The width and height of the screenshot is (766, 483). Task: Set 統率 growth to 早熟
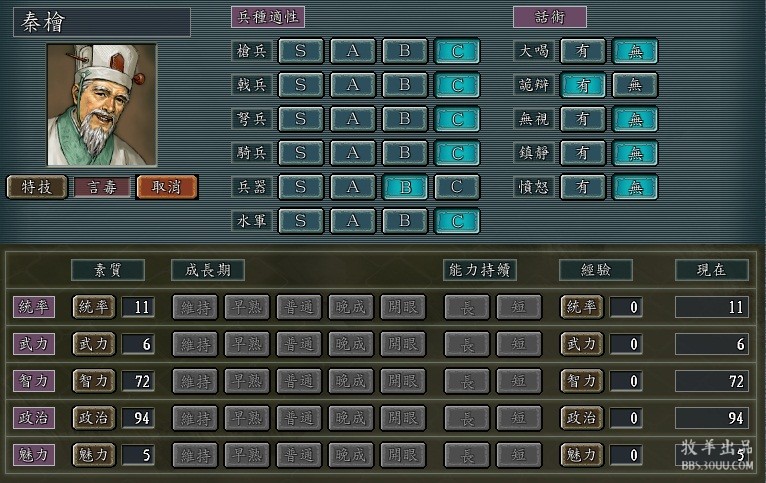(x=247, y=307)
